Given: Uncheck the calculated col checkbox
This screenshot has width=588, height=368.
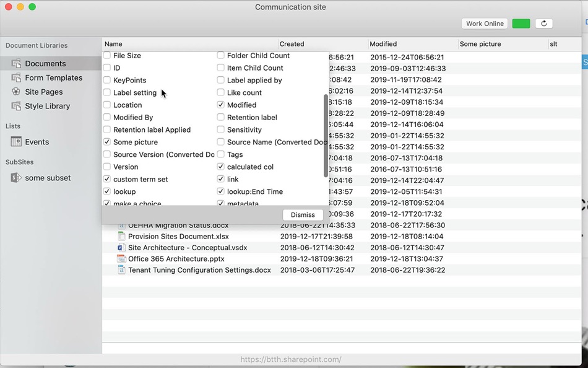Looking at the screenshot, I should [x=220, y=167].
